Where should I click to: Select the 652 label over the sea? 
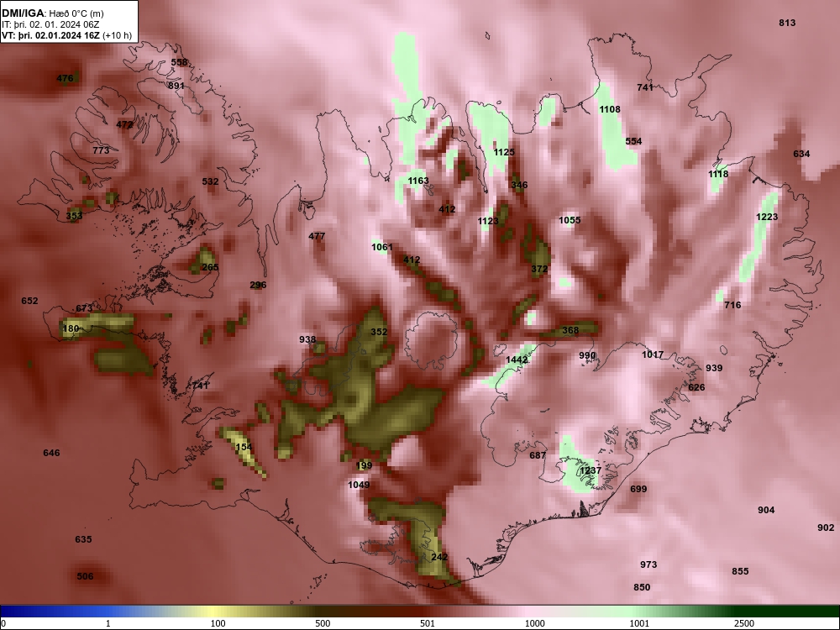(x=30, y=301)
